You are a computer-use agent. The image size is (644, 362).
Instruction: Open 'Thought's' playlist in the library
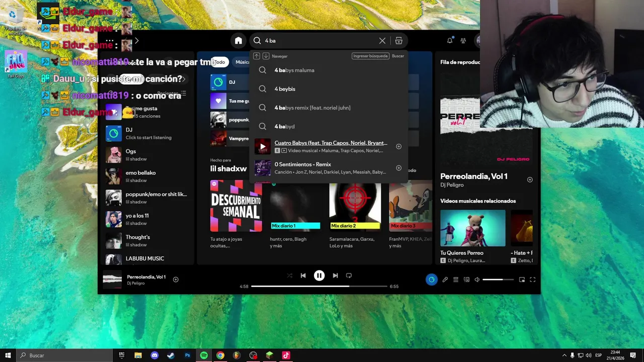coord(146,240)
